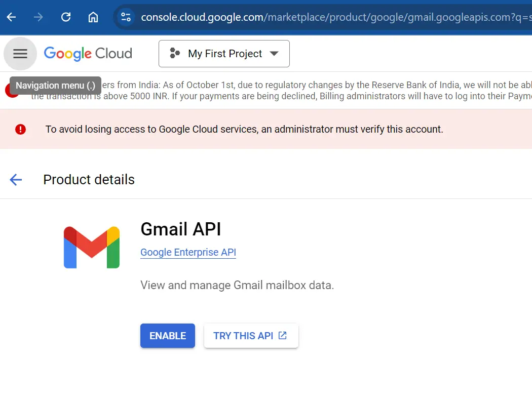This screenshot has height=403, width=532.
Task: Click the India payment regulatory notice text
Action: [282, 91]
